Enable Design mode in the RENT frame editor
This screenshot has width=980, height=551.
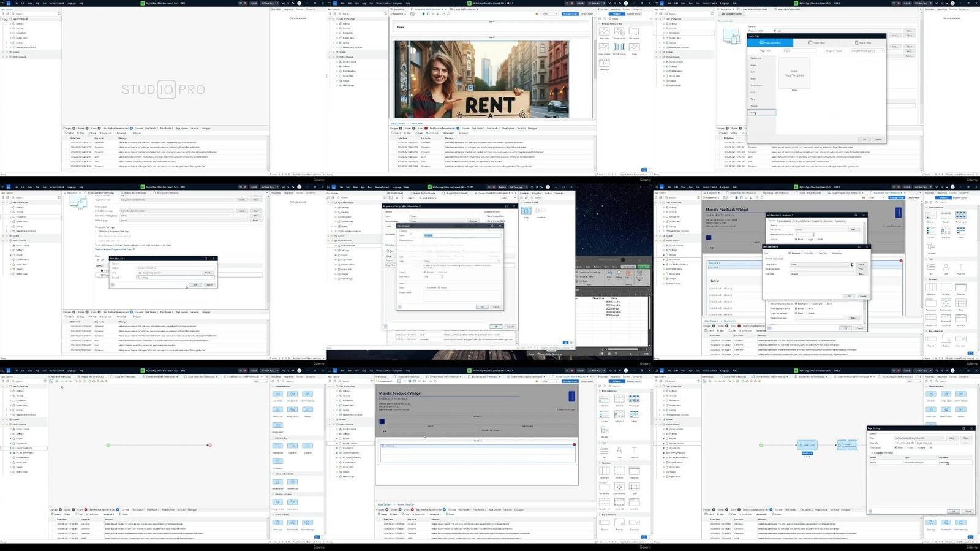586,13
